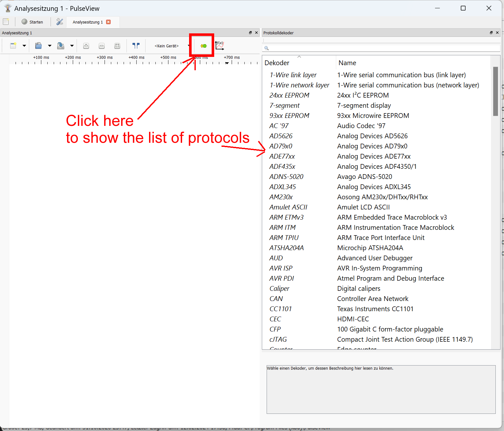The image size is (504, 431).
Task: Select the ATSHA204A decoder row
Action: point(377,248)
